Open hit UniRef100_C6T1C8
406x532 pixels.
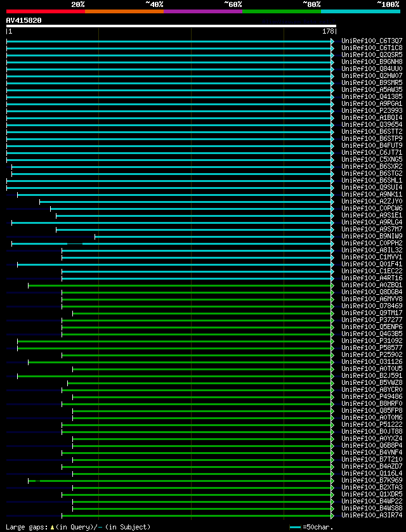point(372,48)
